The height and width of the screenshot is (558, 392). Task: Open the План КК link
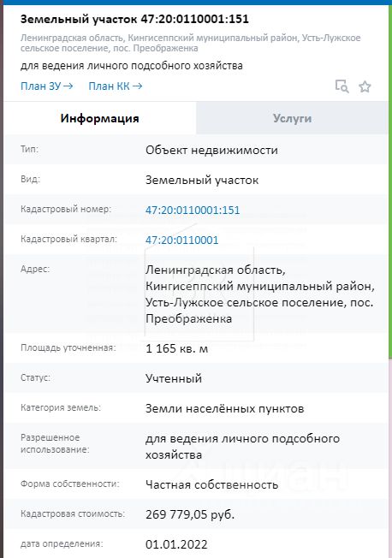[x=116, y=86]
